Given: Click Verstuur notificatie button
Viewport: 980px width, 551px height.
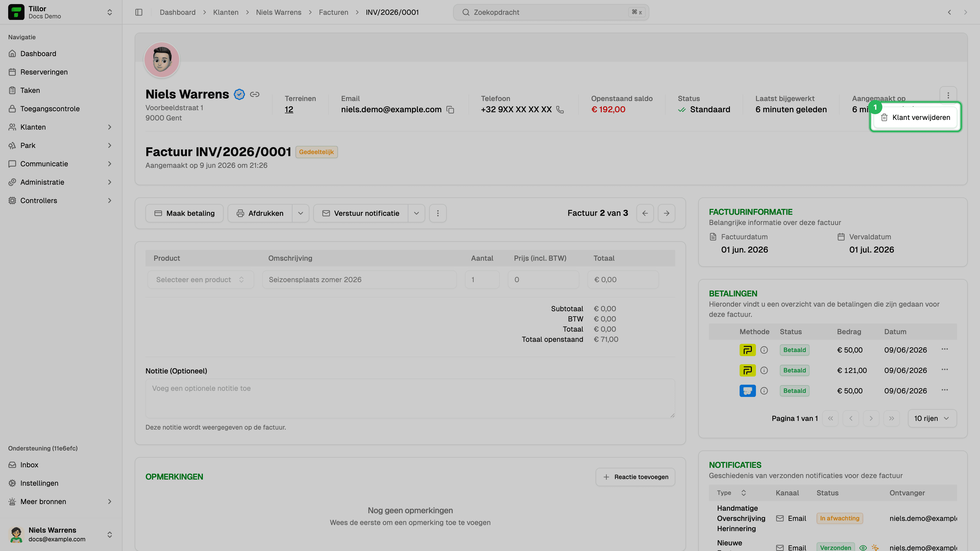Looking at the screenshot, I should 361,213.
